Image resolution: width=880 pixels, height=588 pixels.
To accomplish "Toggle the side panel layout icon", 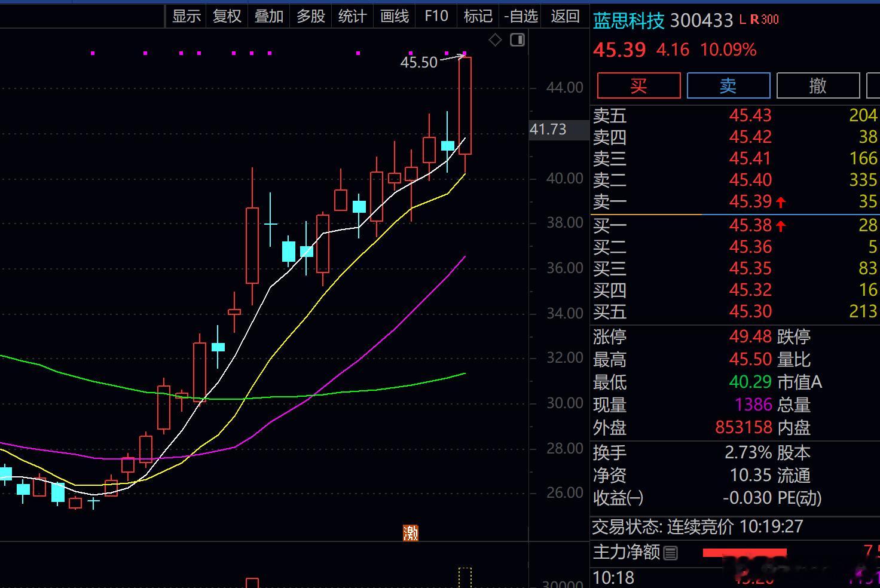I will [x=517, y=40].
